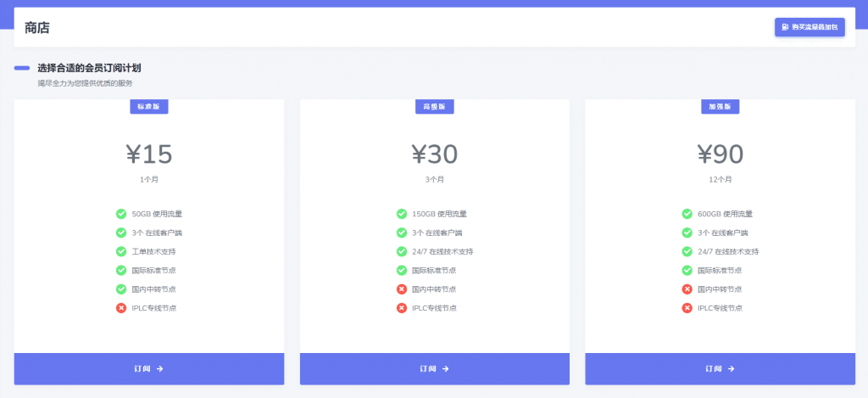Click green check beside 150GB 使用流量
The image size is (868, 398).
pos(401,214)
